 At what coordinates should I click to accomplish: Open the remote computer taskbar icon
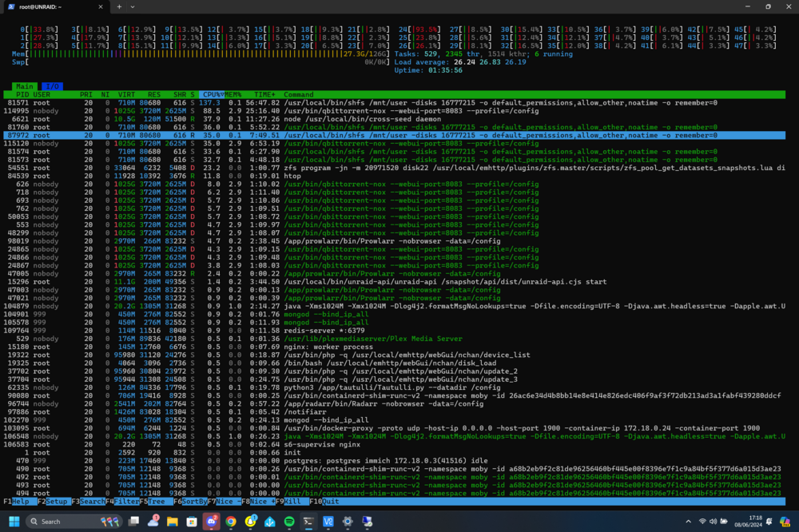point(367,522)
